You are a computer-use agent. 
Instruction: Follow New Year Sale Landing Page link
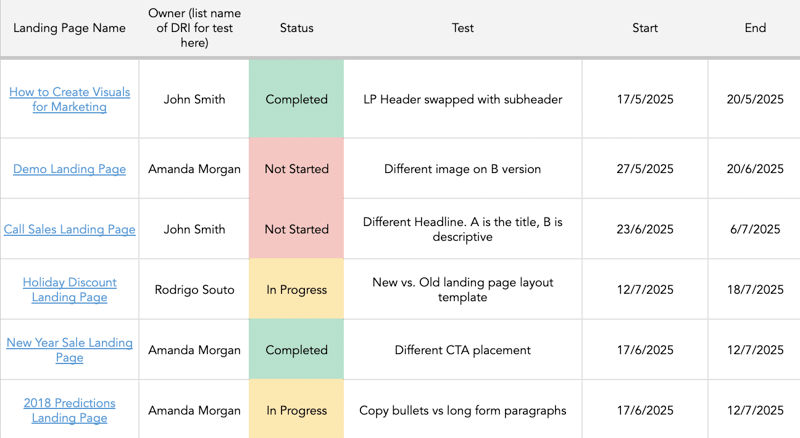tap(69, 350)
